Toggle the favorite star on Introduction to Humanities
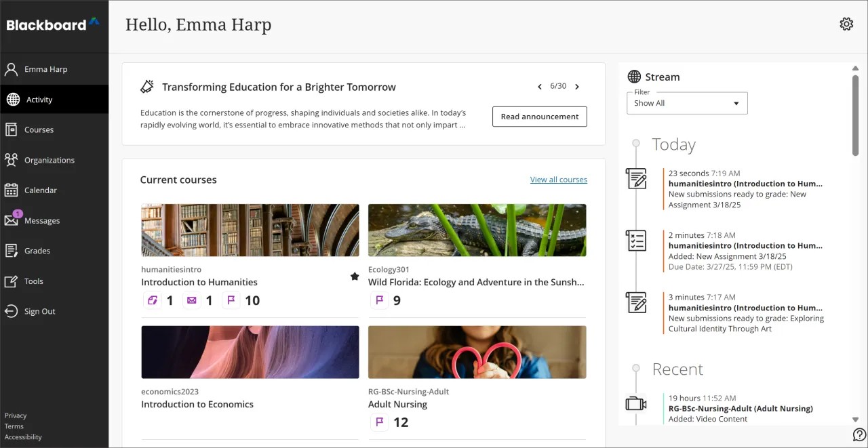Viewport: 868px width, 448px height. pyautogui.click(x=354, y=277)
